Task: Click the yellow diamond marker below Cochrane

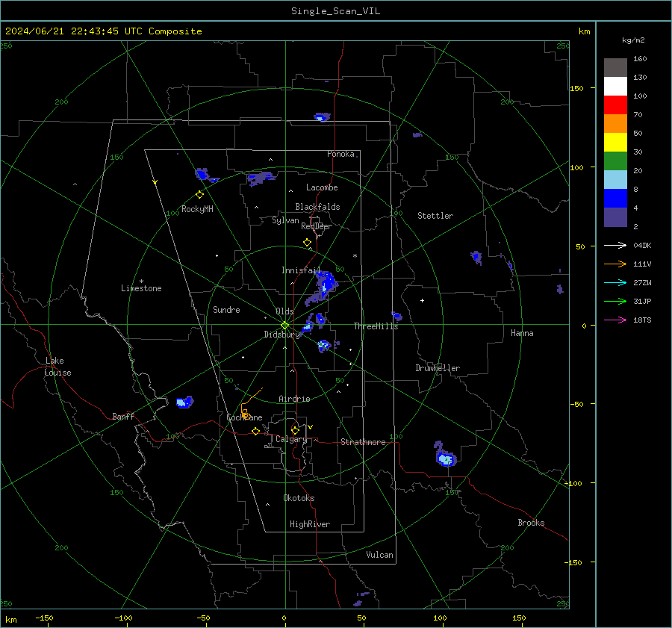Action: coord(255,431)
